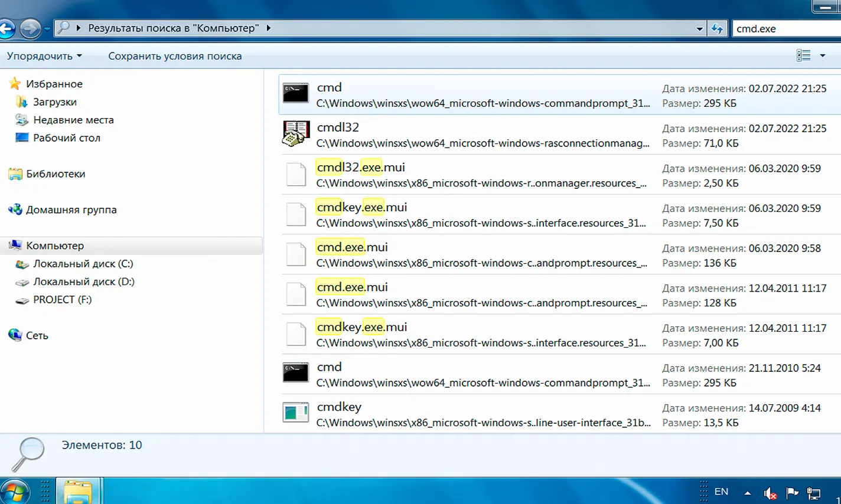Click the cmdkey application icon
The width and height of the screenshot is (841, 504).
[x=296, y=413]
